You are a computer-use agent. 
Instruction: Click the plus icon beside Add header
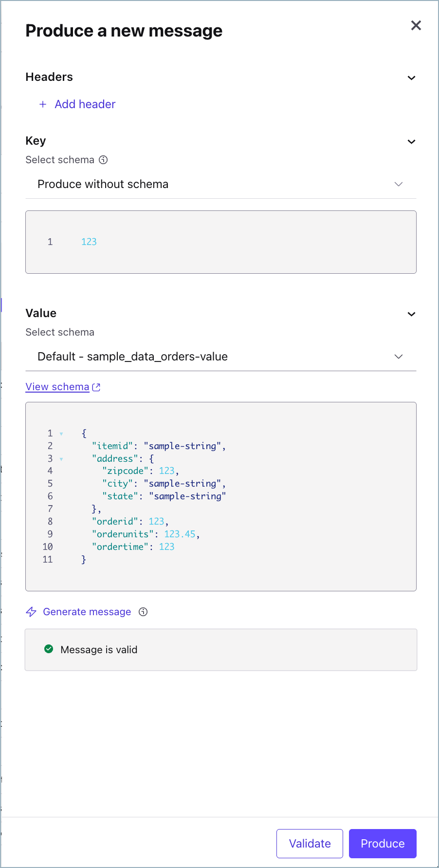(43, 104)
